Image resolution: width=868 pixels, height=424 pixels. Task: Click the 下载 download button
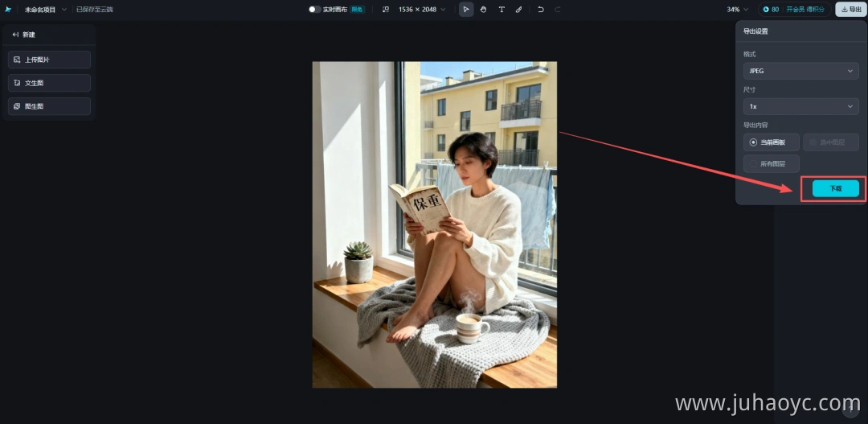pos(835,188)
